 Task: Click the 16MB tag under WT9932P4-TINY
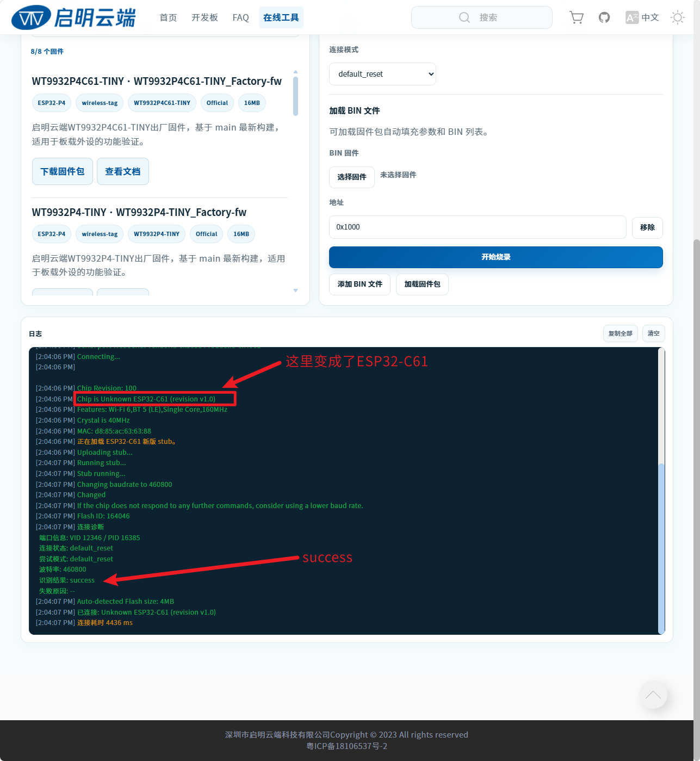[241, 234]
